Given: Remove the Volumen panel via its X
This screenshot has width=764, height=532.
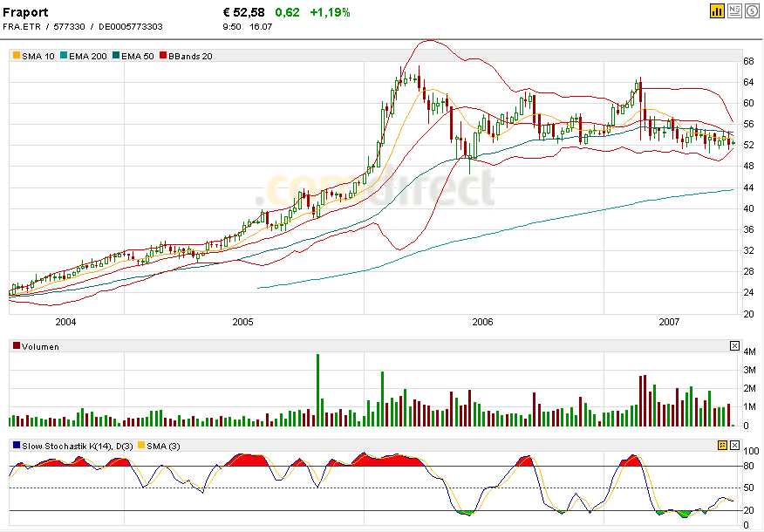Looking at the screenshot, I should 733,344.
